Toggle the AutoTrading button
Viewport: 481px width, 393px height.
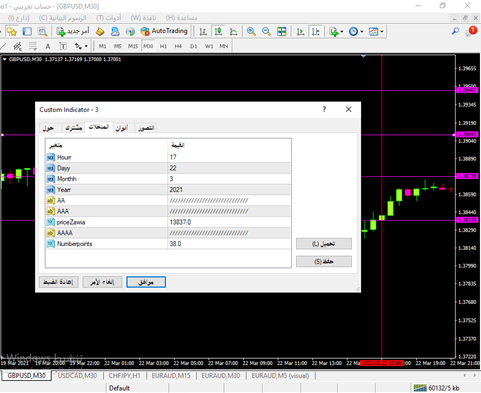(x=164, y=31)
